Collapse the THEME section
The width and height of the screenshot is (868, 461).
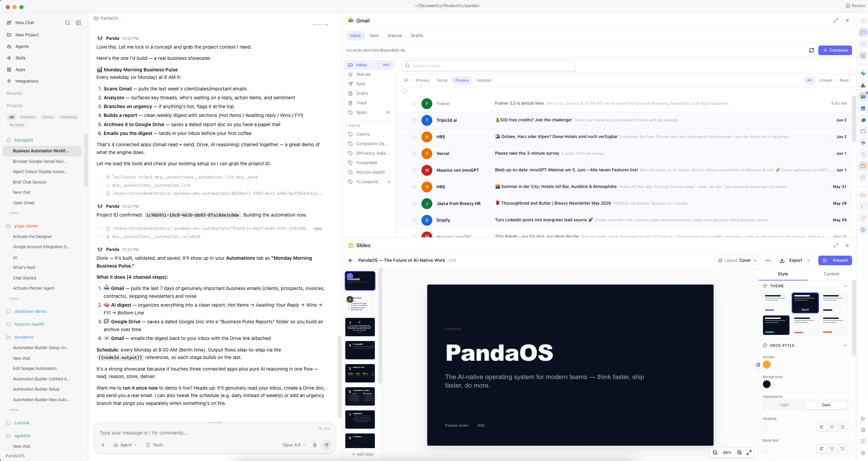click(846, 286)
